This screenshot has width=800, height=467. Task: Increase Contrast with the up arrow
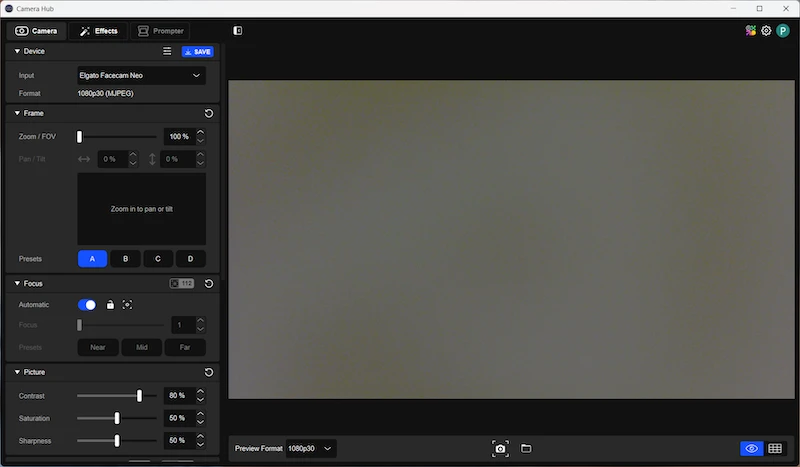201,391
